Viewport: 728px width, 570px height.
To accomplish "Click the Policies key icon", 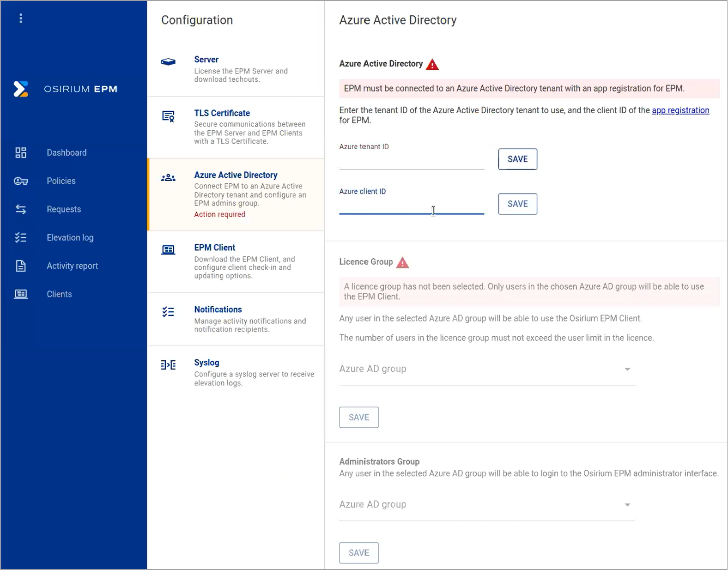I will coord(21,181).
